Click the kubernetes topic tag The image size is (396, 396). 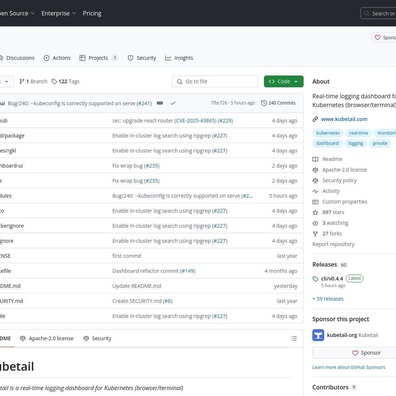tap(328, 133)
